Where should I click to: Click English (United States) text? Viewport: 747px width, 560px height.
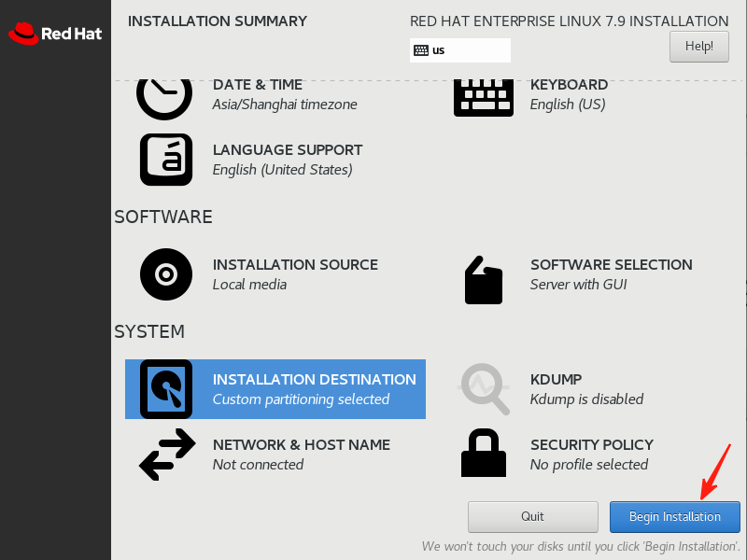[283, 170]
